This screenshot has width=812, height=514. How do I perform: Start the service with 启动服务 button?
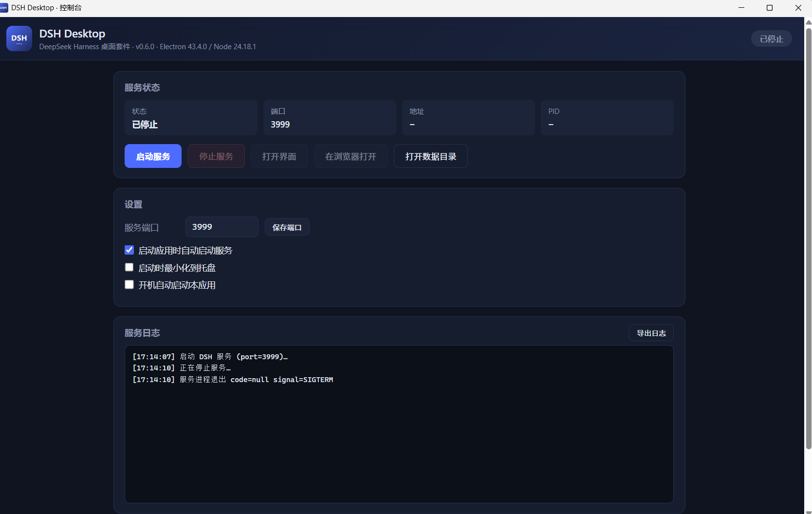[x=153, y=156]
